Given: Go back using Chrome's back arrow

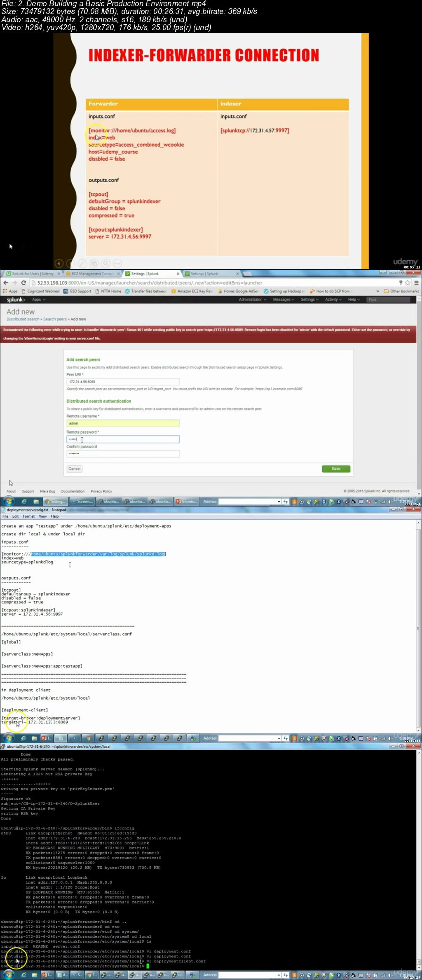Looking at the screenshot, I should (6, 282).
